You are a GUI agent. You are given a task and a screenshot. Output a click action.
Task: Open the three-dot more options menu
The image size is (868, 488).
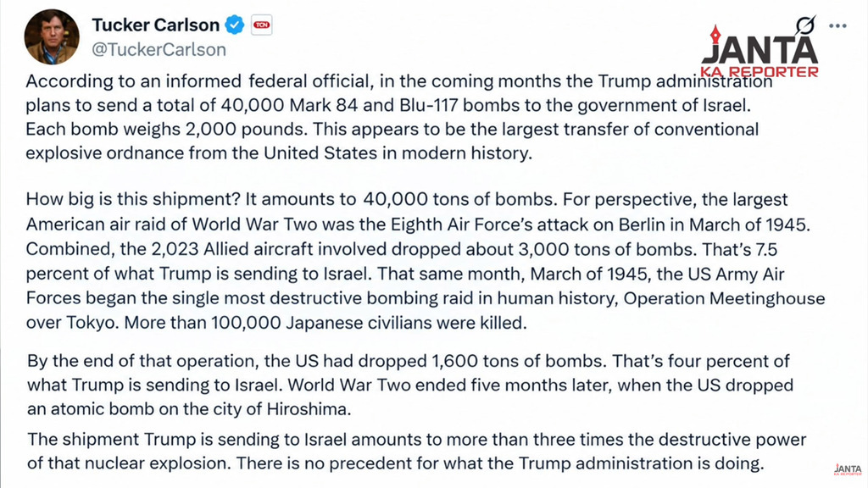[x=837, y=26]
